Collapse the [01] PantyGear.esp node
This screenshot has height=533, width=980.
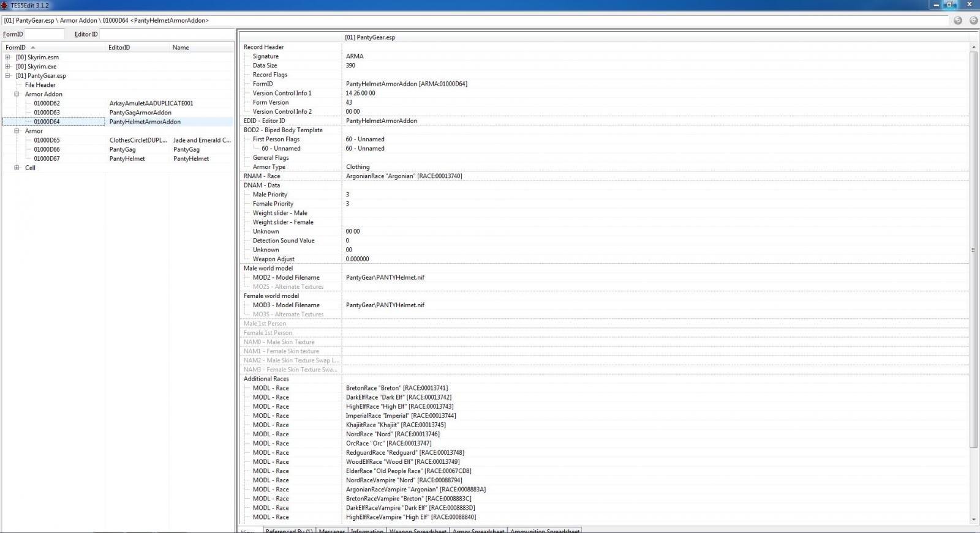[x=7, y=76]
